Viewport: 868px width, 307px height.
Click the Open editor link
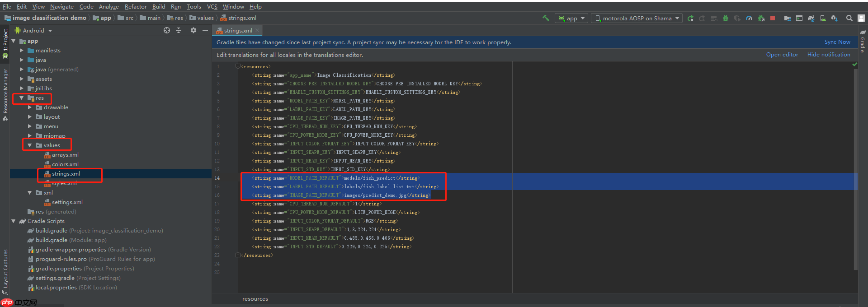pyautogui.click(x=782, y=55)
